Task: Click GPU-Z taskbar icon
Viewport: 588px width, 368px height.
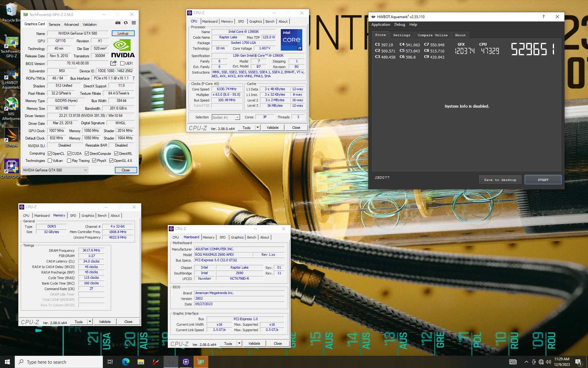Action: 201,362
